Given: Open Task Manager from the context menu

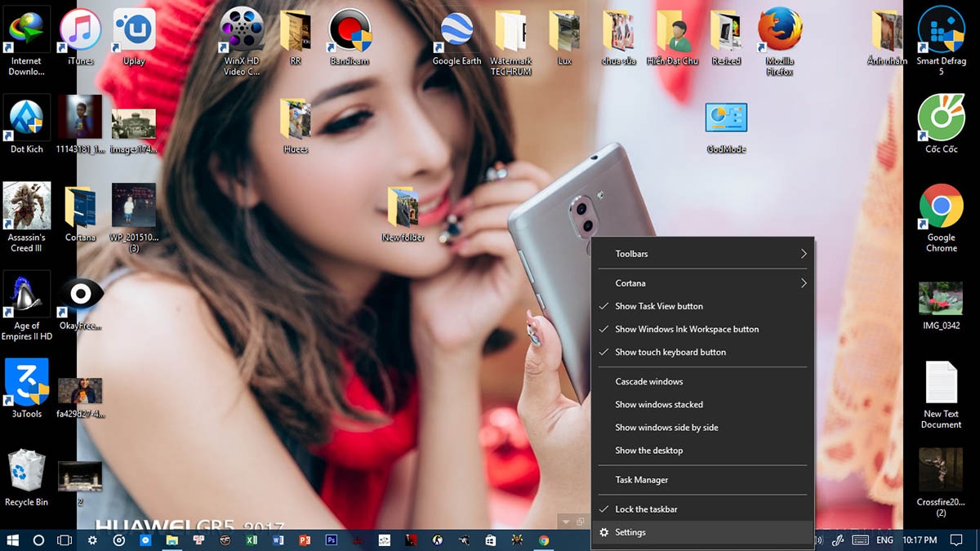Looking at the screenshot, I should [x=702, y=480].
